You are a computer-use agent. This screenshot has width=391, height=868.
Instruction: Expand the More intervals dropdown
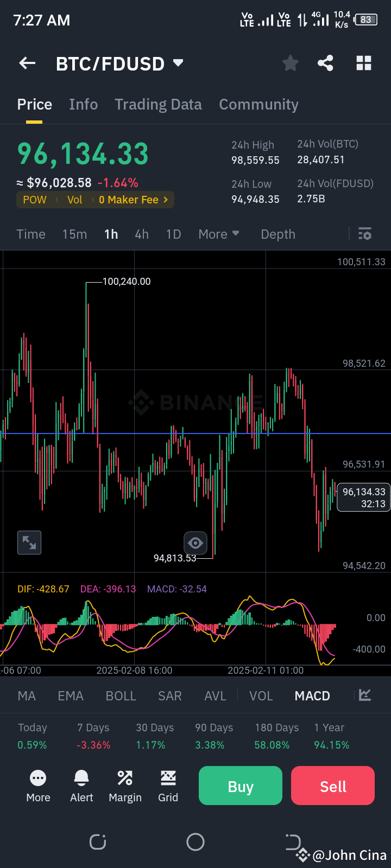click(x=219, y=234)
